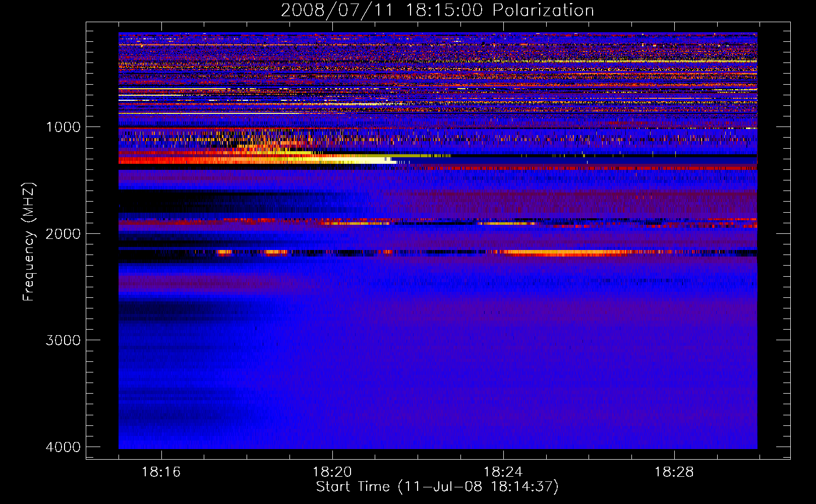Click the 'Start Time (11-Jul-08 18:14:37)' label
Screen dimensions: 816x504
point(437,486)
